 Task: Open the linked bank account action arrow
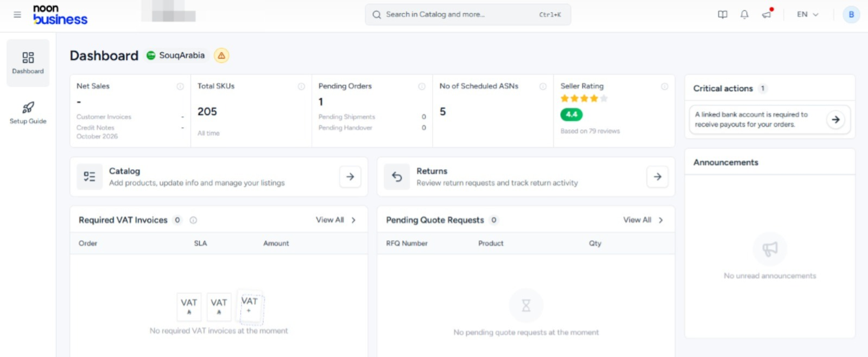835,119
